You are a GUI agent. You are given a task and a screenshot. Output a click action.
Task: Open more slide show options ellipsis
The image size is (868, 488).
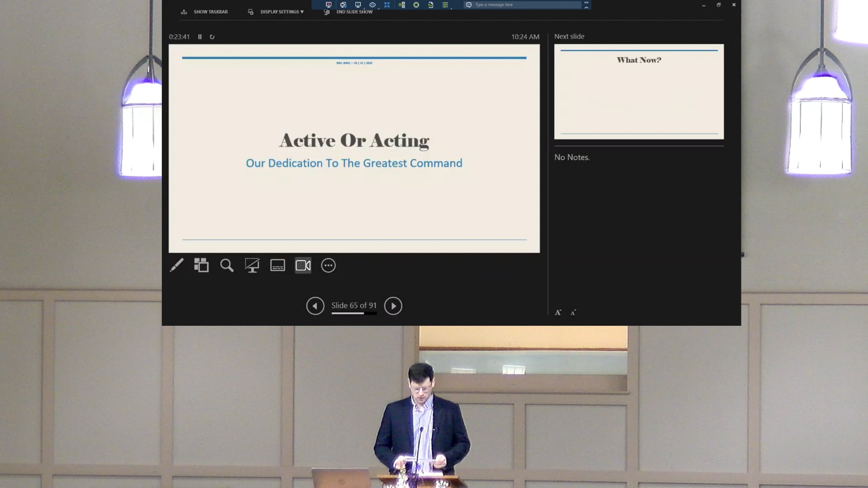click(x=328, y=265)
